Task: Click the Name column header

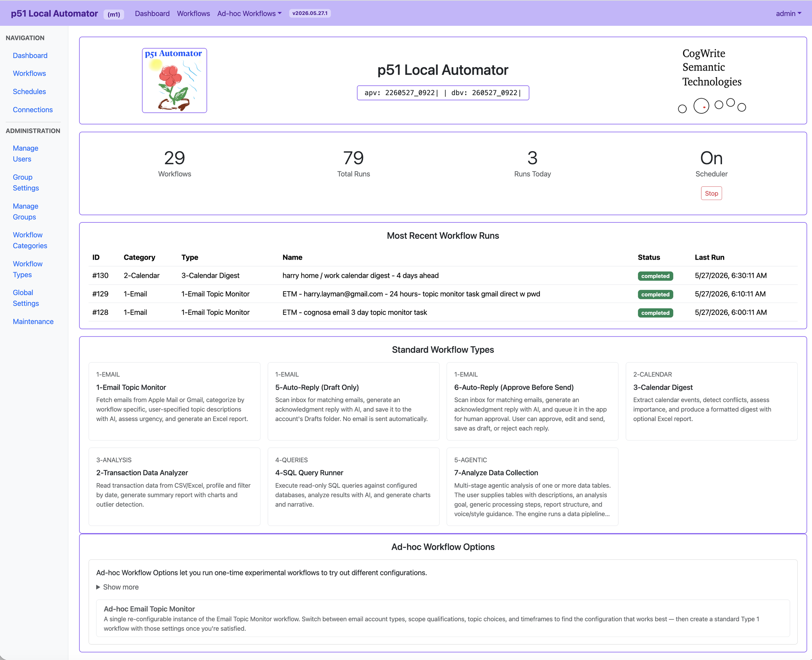Action: (292, 257)
